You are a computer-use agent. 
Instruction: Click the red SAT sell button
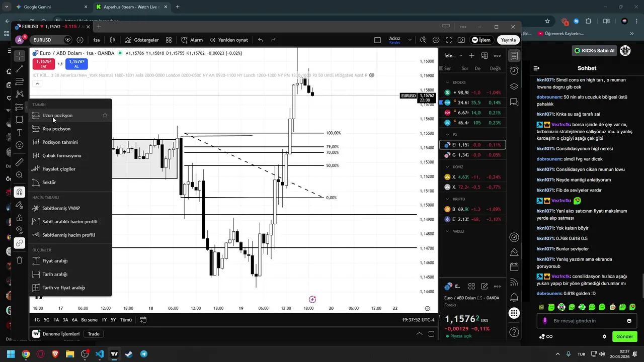(44, 64)
